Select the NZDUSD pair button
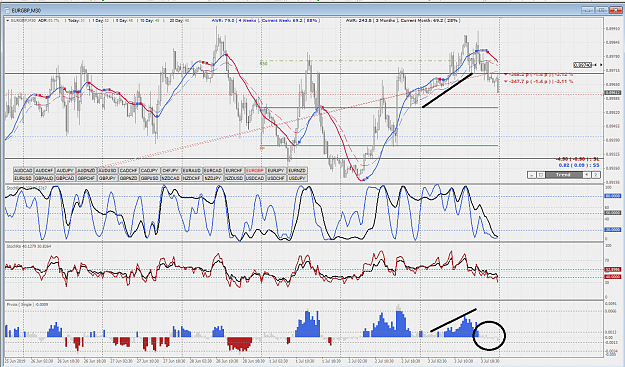 (x=234, y=178)
